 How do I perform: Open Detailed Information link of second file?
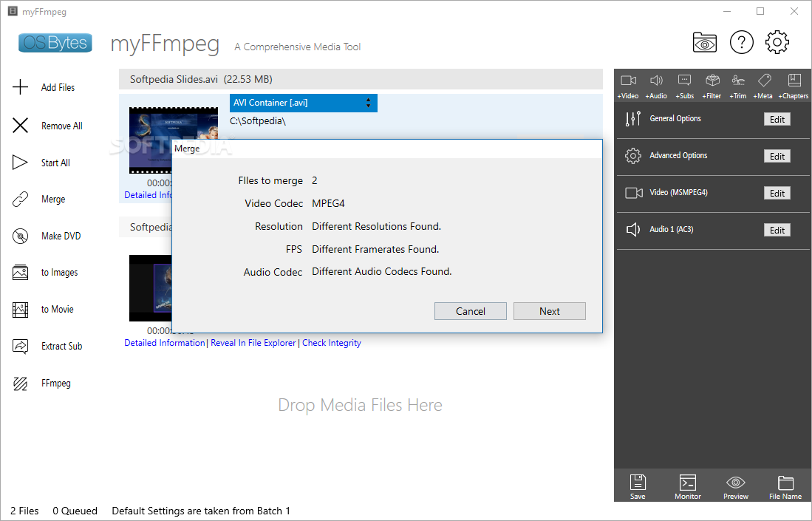(165, 343)
